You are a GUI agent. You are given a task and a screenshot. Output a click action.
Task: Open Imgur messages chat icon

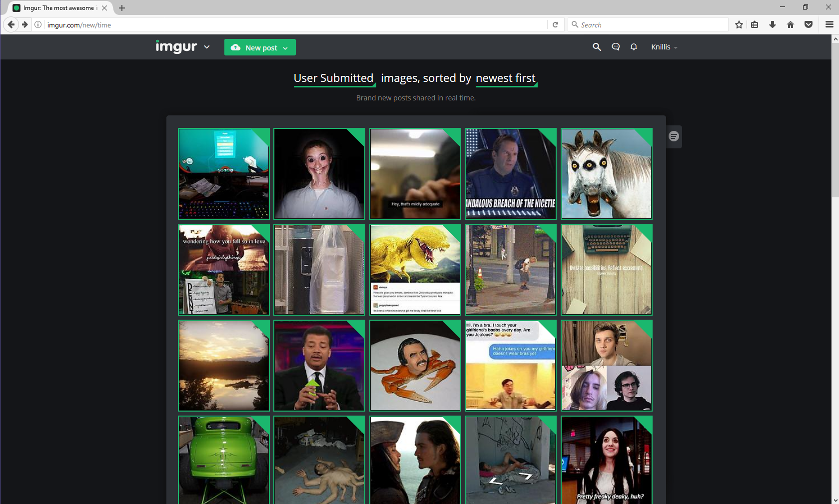(616, 47)
